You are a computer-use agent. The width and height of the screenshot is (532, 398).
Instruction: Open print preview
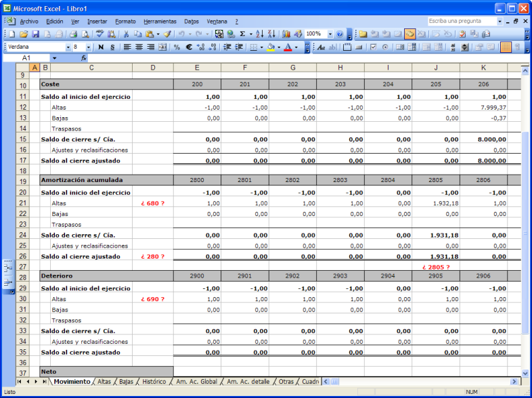pyautogui.click(x=85, y=34)
